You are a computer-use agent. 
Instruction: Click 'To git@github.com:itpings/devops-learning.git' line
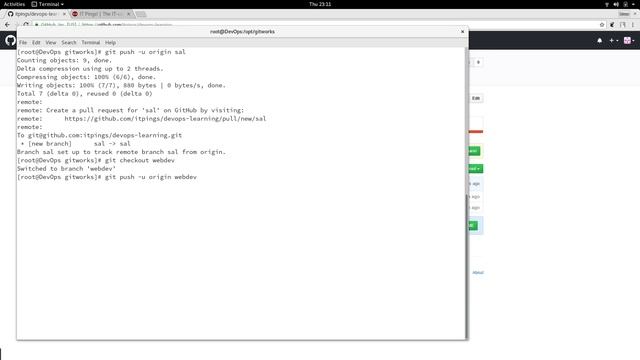[x=99, y=135]
